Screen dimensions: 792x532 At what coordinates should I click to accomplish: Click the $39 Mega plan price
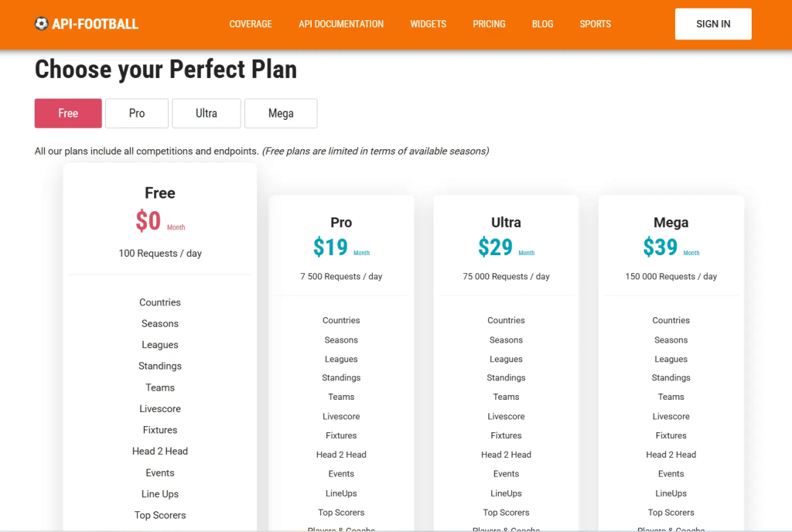pyautogui.click(x=661, y=247)
